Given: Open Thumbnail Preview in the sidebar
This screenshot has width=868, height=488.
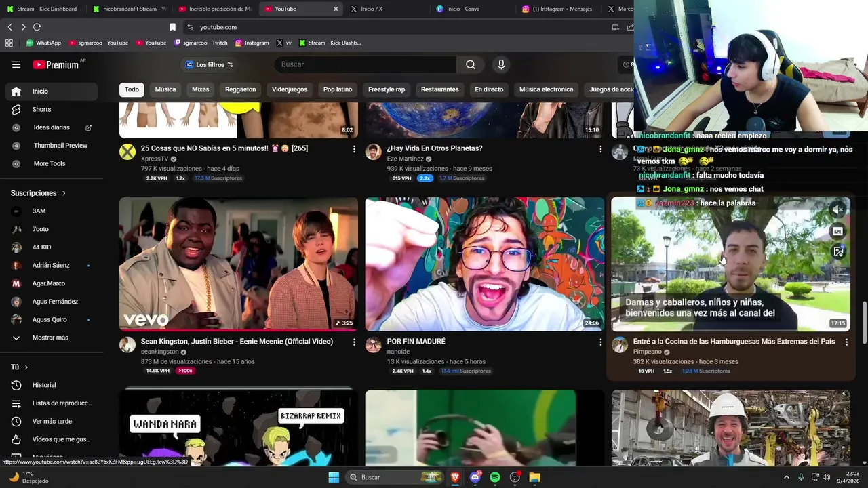Looking at the screenshot, I should 52,145.
